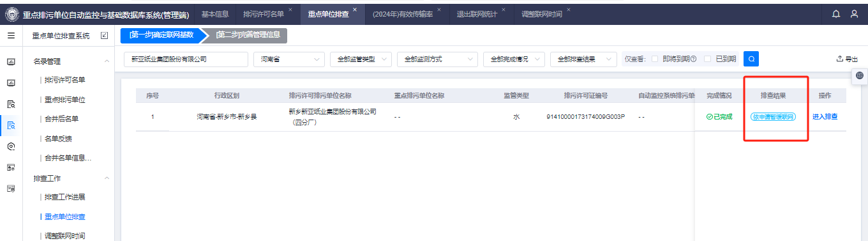The height and width of the screenshot is (241, 868).
Task: Click the company name search field
Action: pos(186,59)
